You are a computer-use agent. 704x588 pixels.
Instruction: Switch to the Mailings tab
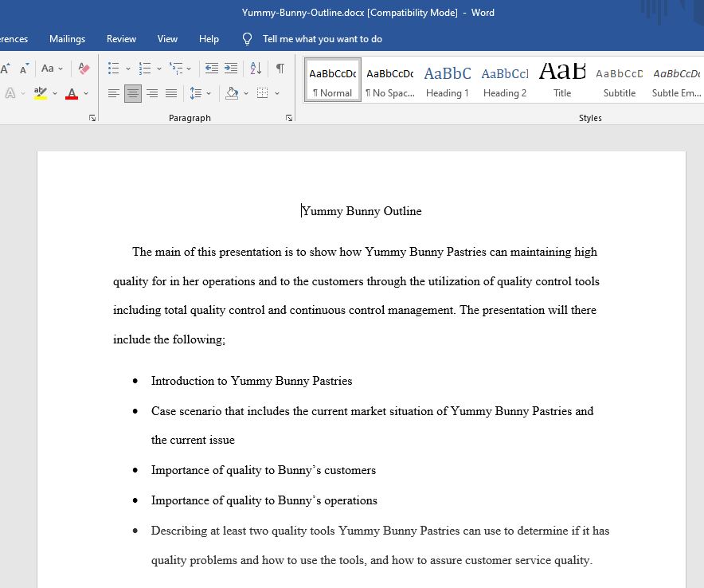68,39
